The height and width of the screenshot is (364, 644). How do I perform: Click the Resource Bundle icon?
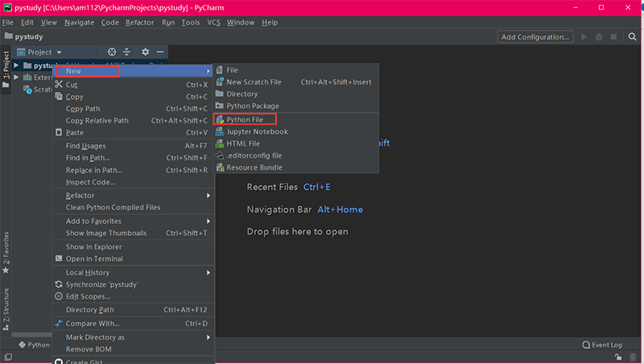pyautogui.click(x=220, y=168)
